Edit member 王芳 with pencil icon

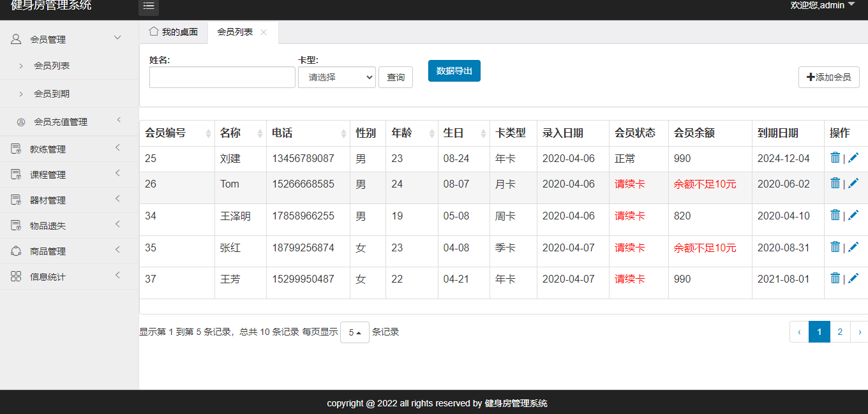853,278
